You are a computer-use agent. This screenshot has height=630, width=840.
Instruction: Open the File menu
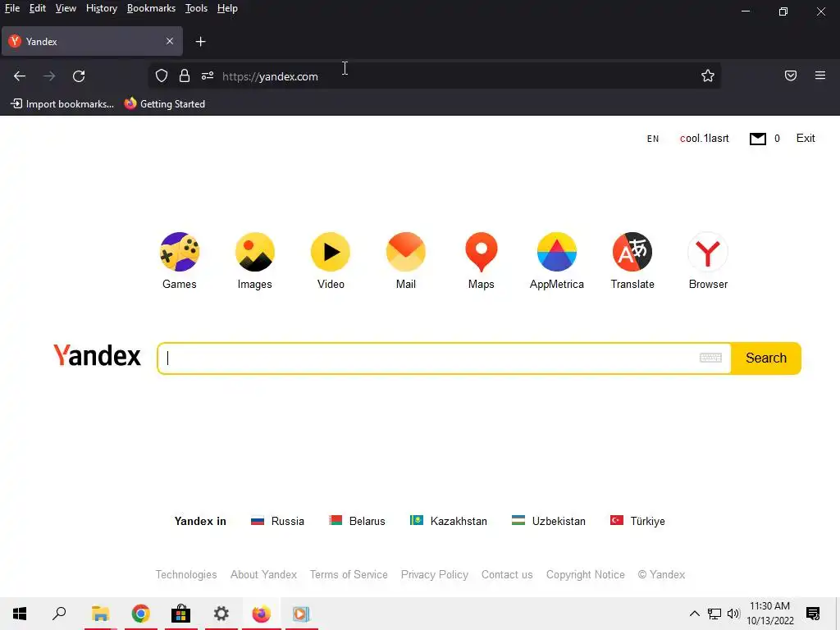tap(11, 8)
